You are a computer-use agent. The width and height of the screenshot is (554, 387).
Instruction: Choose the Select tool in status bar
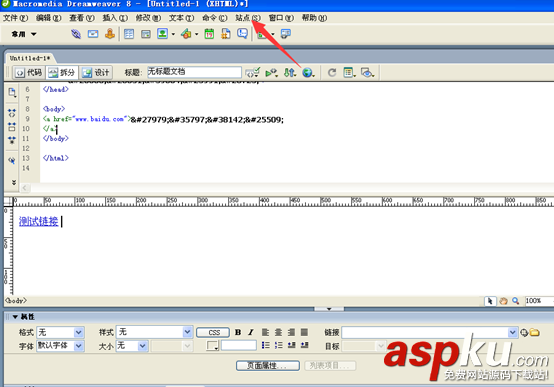490,301
